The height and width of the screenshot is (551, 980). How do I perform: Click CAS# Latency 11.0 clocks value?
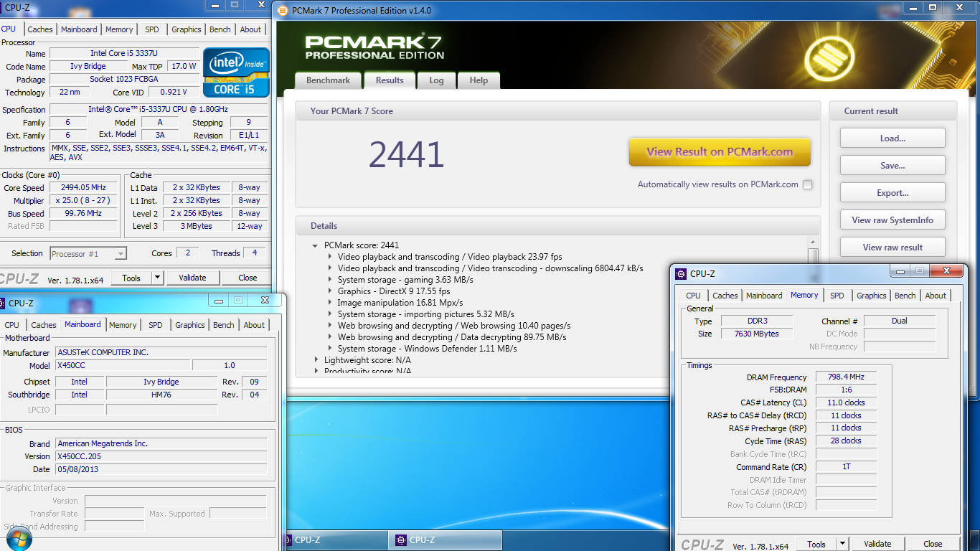(846, 403)
